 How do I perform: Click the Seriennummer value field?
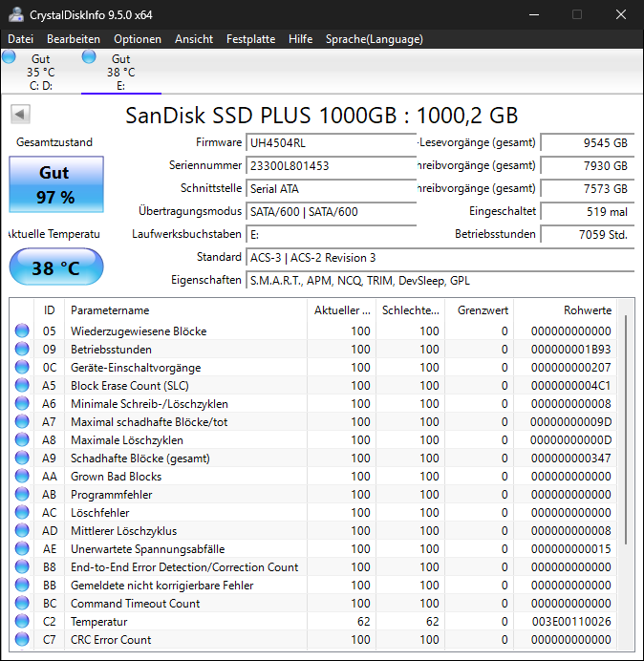[331, 165]
